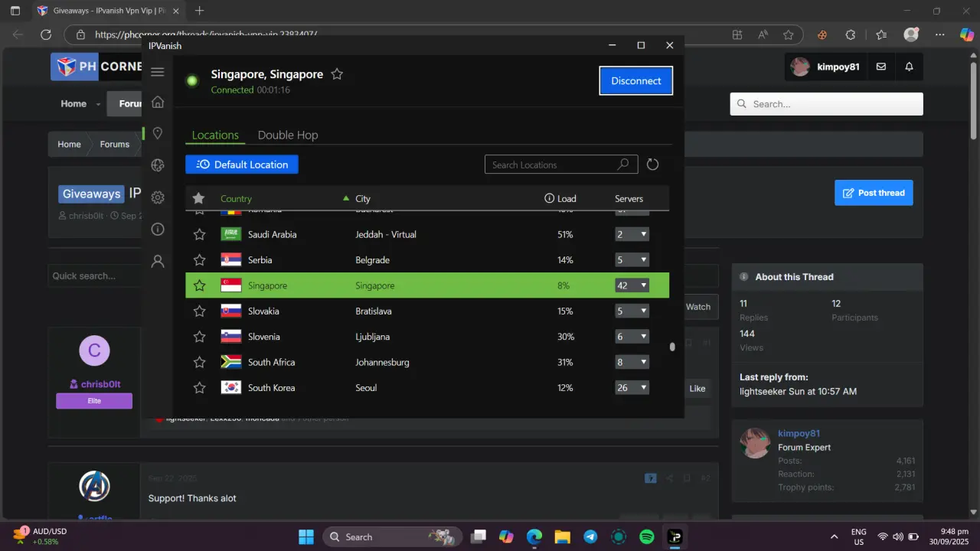Toggle favorite star for South Korea
980x551 pixels.
click(199, 388)
